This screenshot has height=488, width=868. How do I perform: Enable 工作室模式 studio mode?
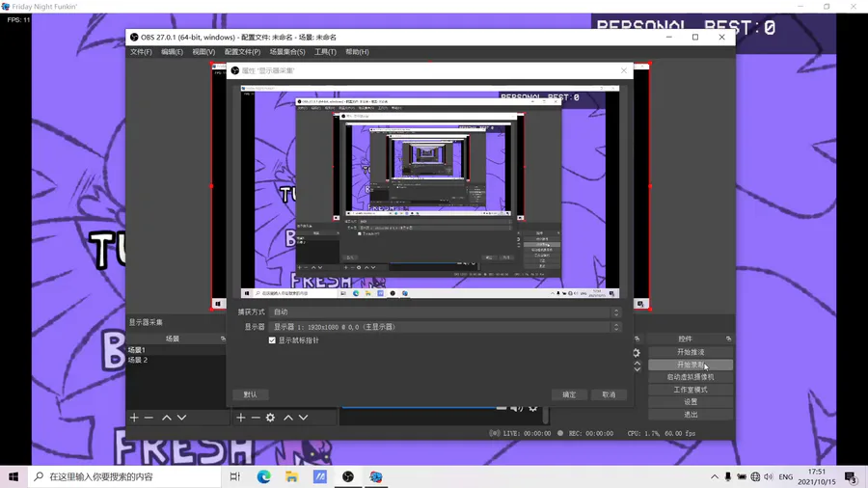691,390
